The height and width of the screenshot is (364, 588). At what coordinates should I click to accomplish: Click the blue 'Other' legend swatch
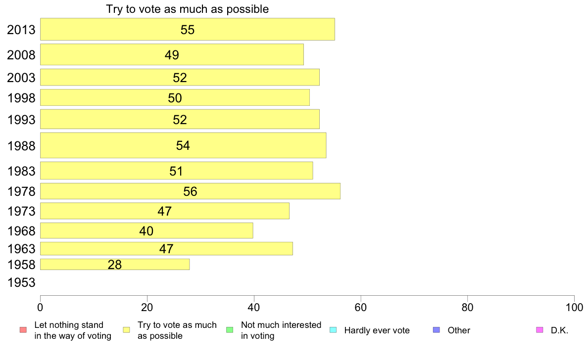point(437,330)
